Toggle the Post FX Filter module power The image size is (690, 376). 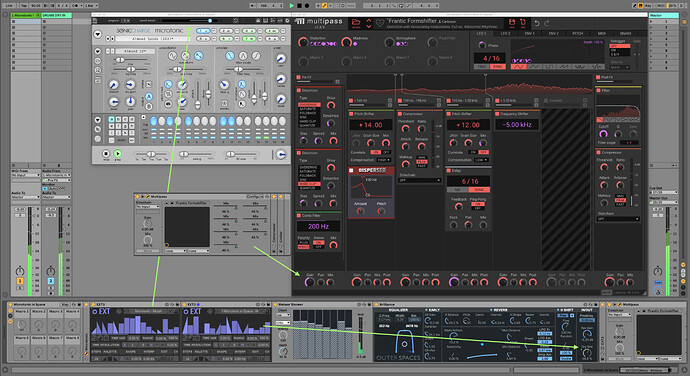(x=598, y=90)
